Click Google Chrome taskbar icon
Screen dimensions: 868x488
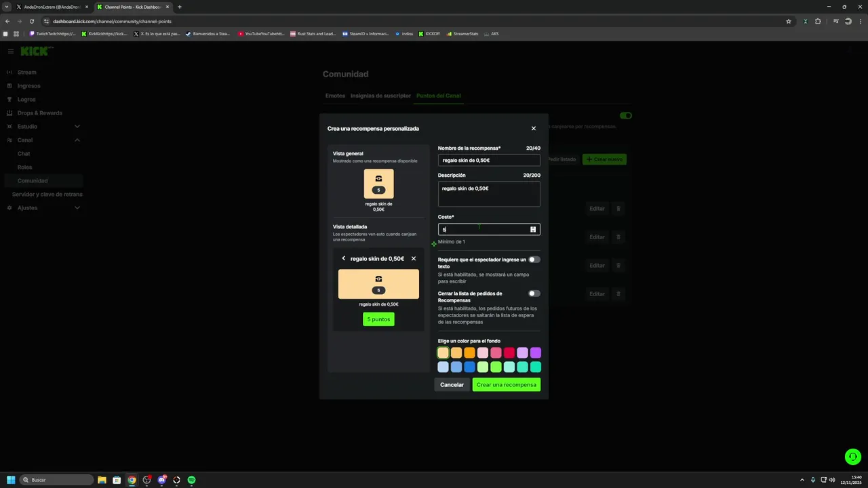132,480
